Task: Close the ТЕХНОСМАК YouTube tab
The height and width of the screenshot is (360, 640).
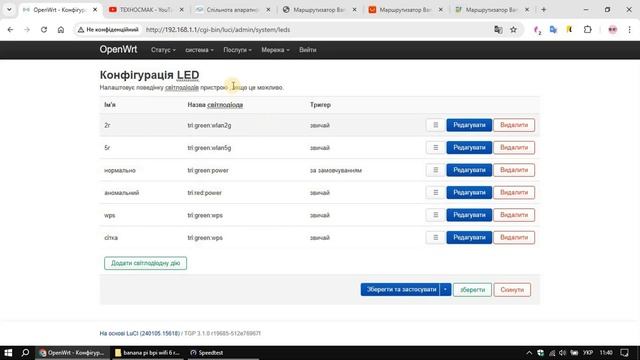Action: point(182,9)
